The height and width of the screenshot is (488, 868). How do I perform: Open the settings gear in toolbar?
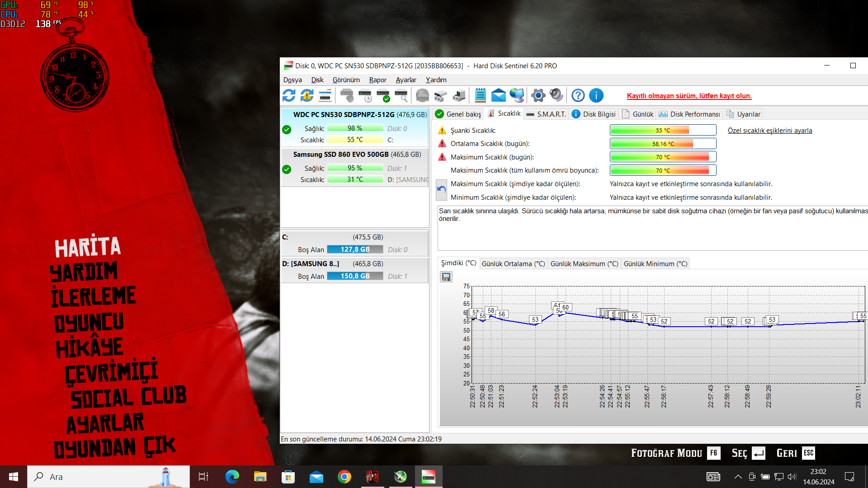click(x=538, y=96)
